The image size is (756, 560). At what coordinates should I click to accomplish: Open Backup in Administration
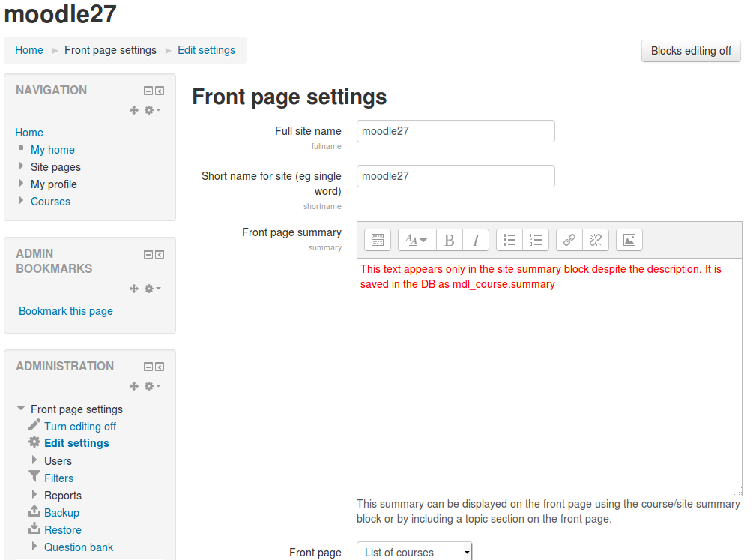pyautogui.click(x=61, y=513)
